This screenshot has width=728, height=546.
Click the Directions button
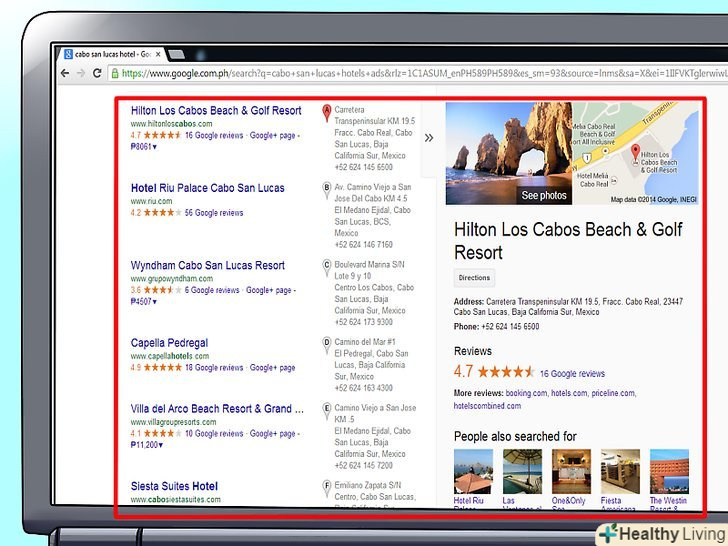(x=474, y=278)
